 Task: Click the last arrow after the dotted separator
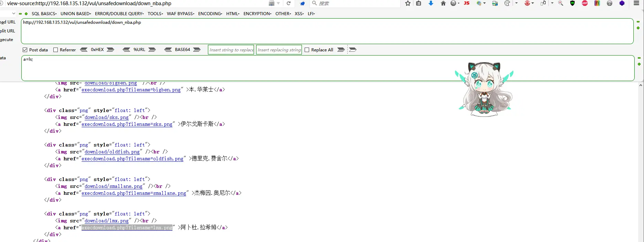pyautogui.click(x=353, y=50)
